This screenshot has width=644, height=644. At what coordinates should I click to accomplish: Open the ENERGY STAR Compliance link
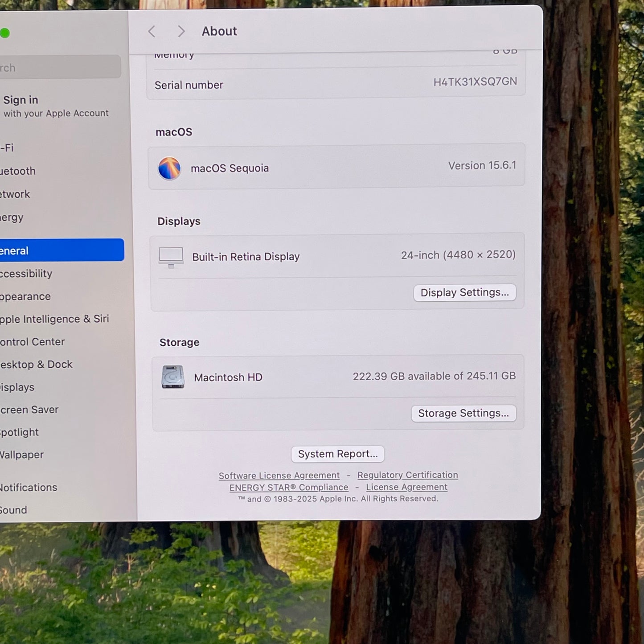[289, 488]
